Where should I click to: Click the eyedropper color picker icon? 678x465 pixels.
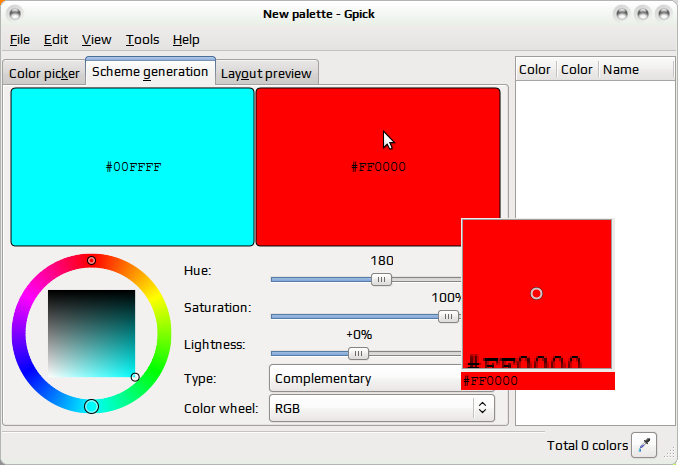tap(644, 445)
